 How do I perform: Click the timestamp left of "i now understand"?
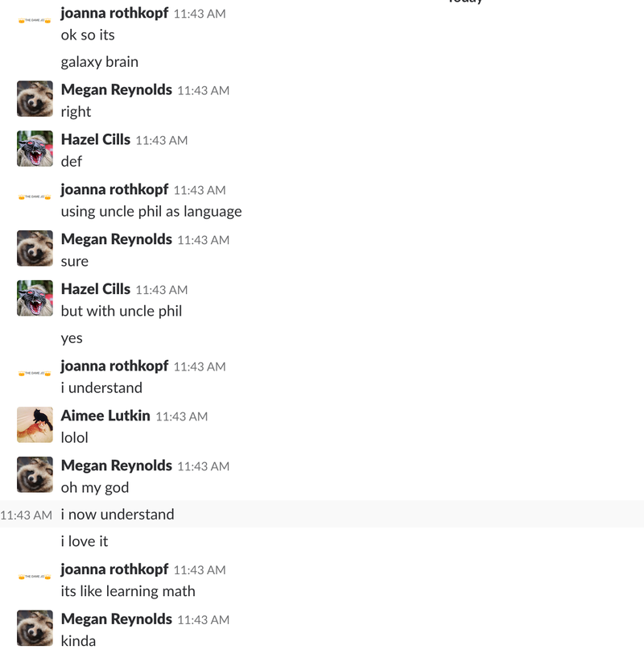[26, 515]
